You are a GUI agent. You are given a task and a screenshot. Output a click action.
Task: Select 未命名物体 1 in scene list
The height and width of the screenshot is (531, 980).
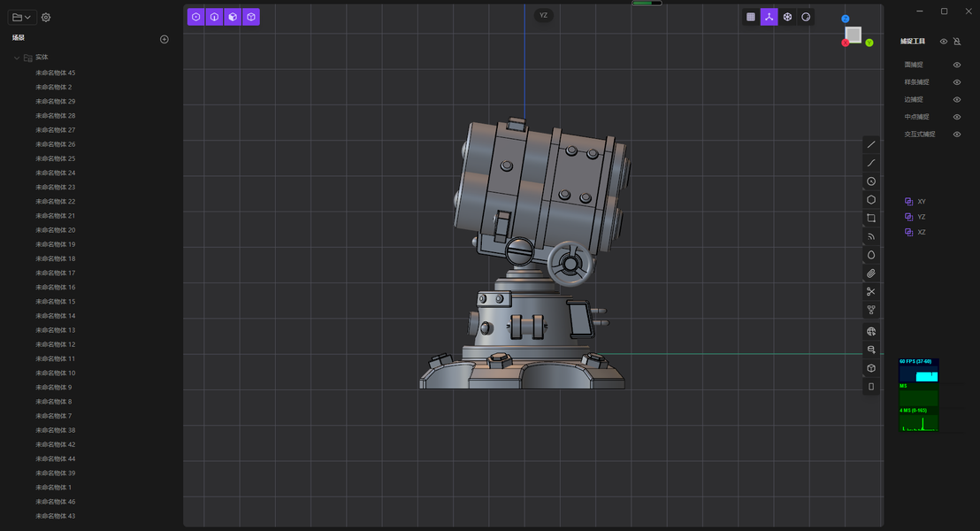pyautogui.click(x=53, y=488)
